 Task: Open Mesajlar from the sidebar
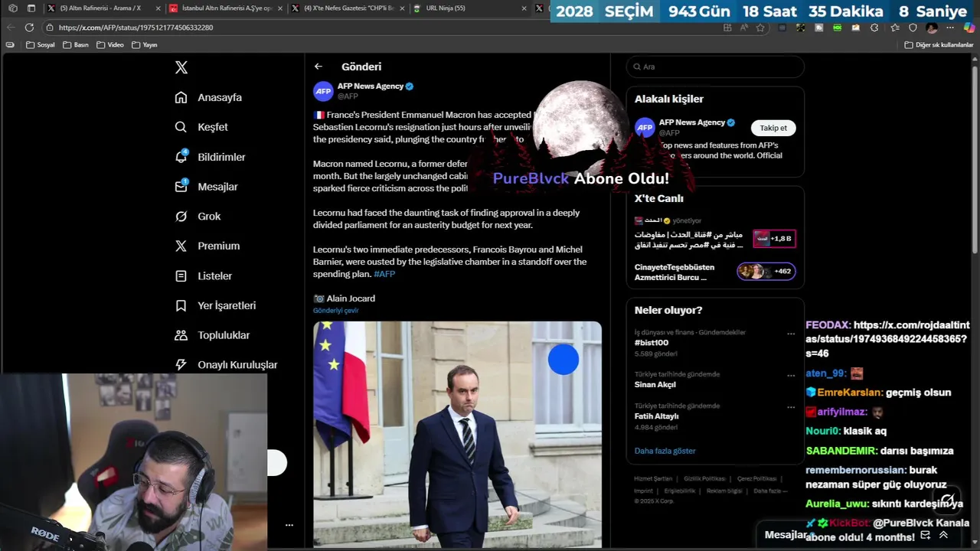[206, 187]
